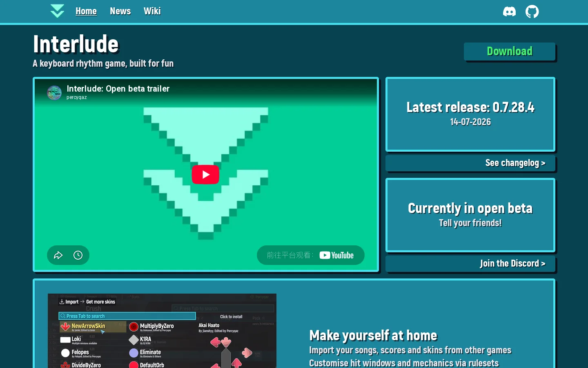The width and height of the screenshot is (588, 368).
Task: Click the Watch Later clock icon
Action: click(78, 255)
